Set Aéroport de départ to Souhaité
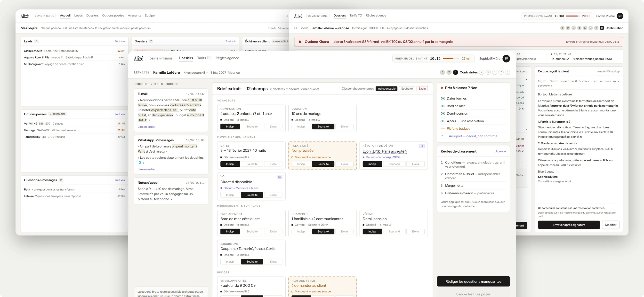This screenshot has height=297, width=644. pyautogui.click(x=394, y=164)
